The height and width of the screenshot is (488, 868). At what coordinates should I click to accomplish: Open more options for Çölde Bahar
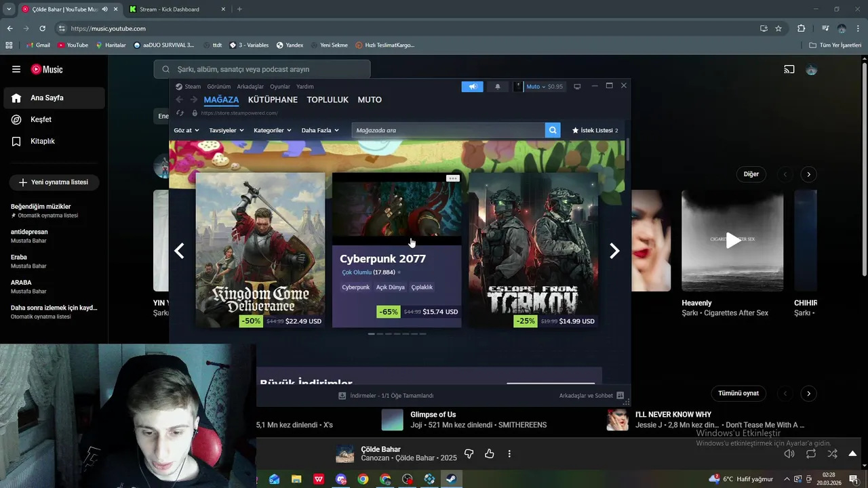[x=509, y=454]
